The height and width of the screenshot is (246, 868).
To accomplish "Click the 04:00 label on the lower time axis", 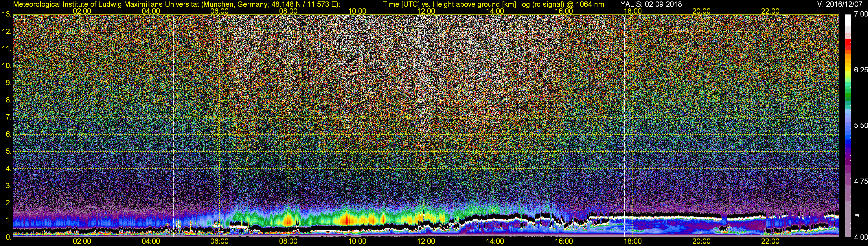I will tap(151, 241).
